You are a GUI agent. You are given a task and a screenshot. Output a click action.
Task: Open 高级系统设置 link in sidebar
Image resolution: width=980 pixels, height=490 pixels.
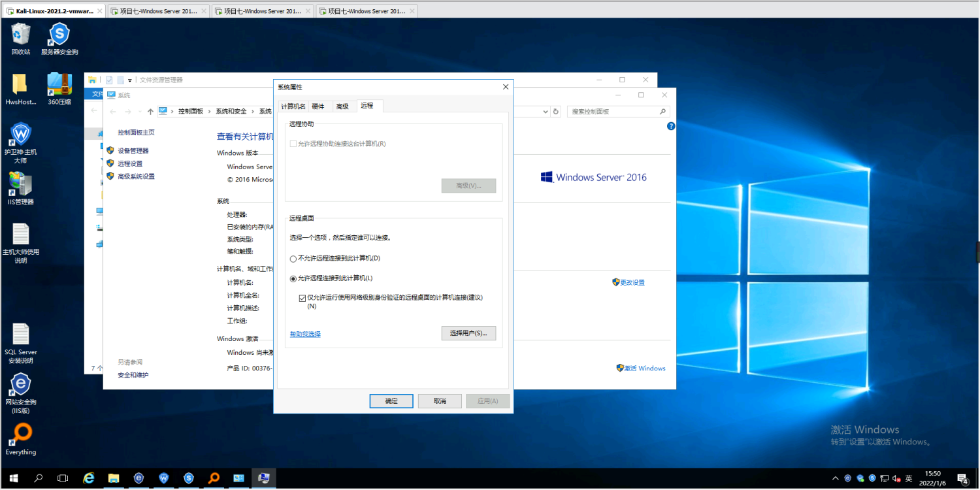[x=136, y=177]
